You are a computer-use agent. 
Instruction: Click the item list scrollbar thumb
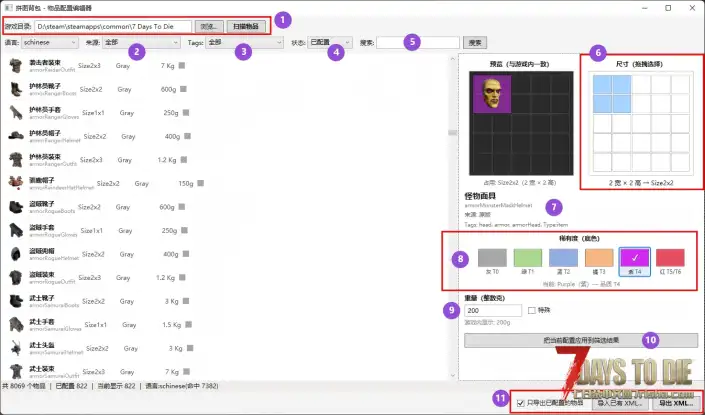coord(452,133)
